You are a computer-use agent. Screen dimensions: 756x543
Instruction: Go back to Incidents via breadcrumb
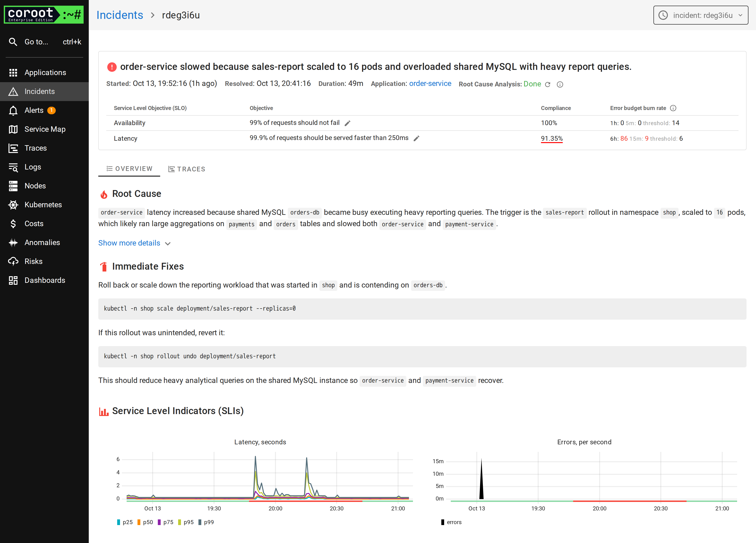120,15
